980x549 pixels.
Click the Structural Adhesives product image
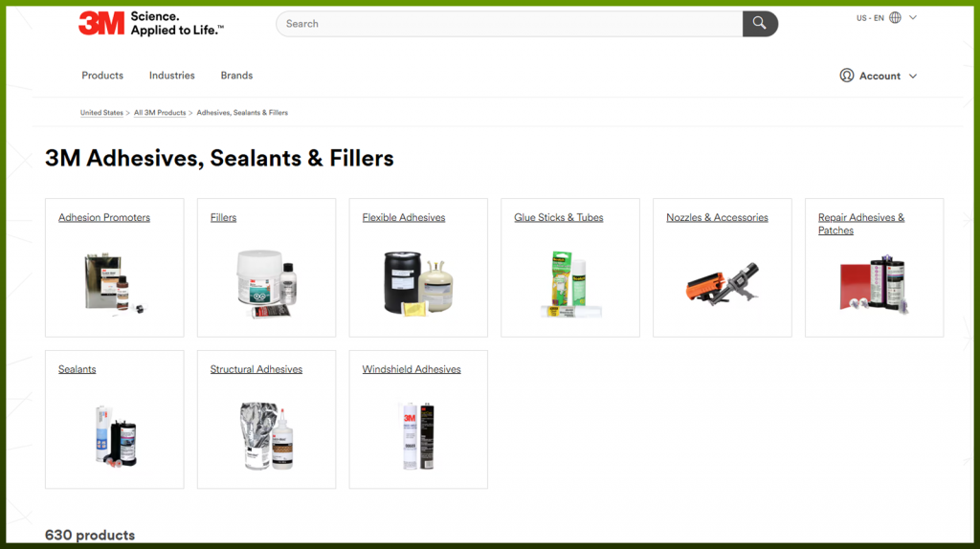pos(267,436)
